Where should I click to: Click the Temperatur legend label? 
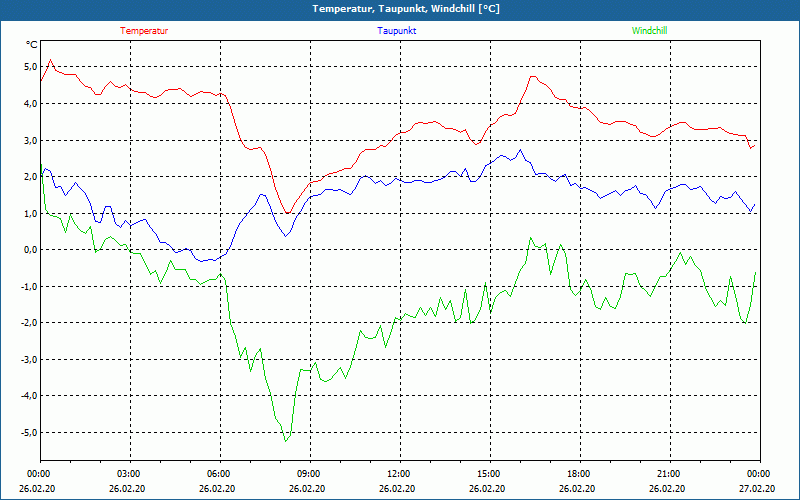144,31
